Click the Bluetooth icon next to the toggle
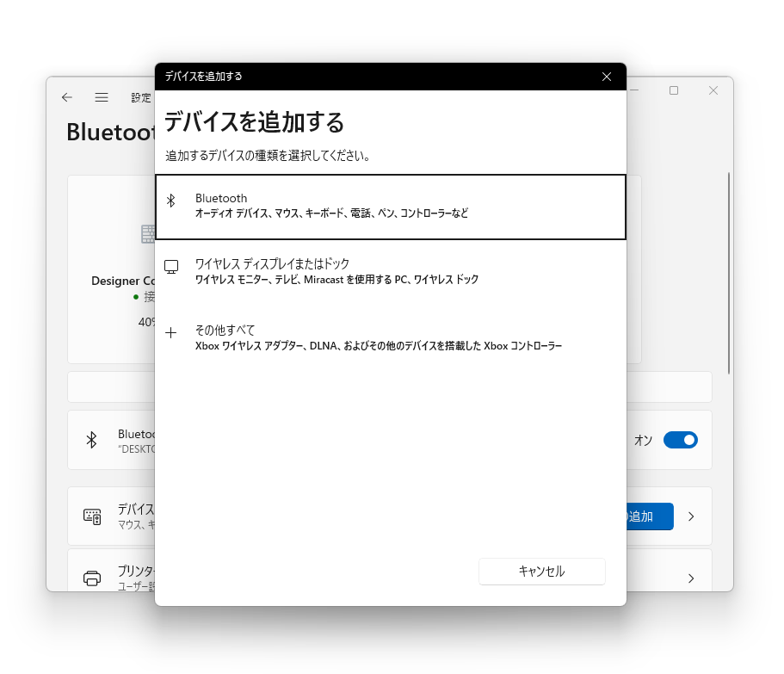 point(92,439)
